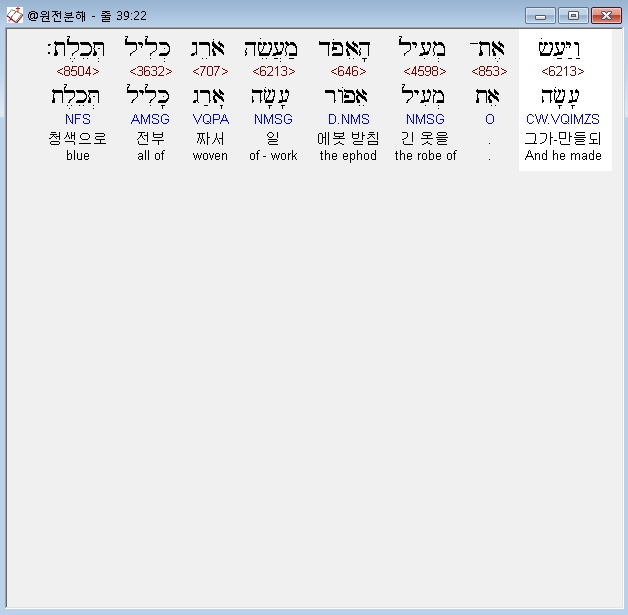
Task: Close the 원전분해 window
Action: pyautogui.click(x=606, y=16)
